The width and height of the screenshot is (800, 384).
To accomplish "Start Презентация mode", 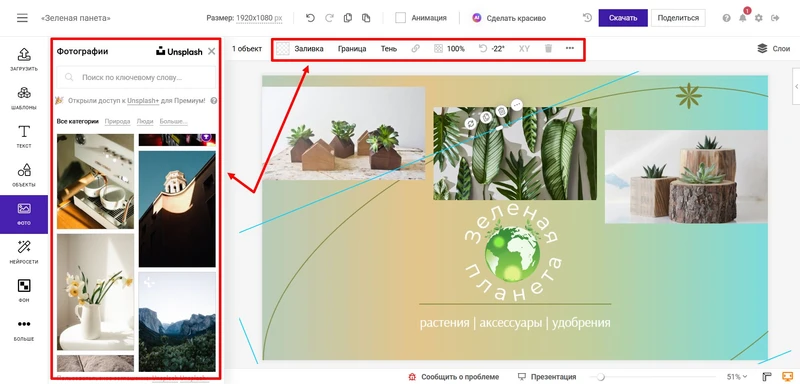I will pyautogui.click(x=546, y=377).
